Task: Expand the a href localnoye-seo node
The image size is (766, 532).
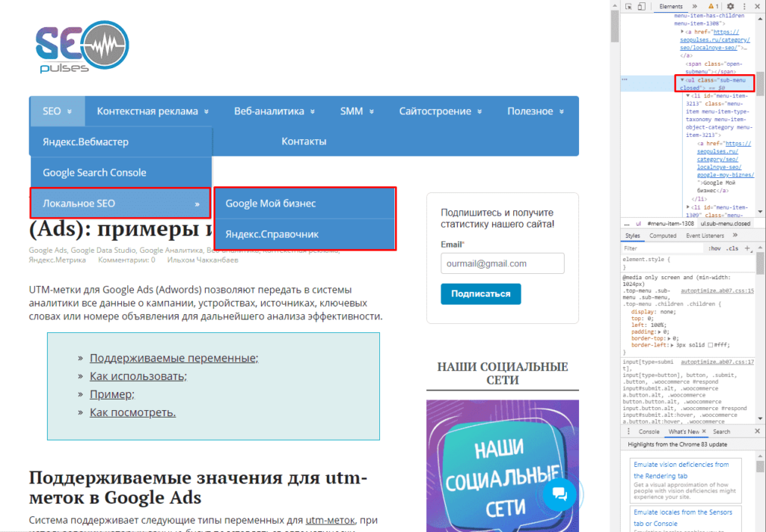Action: pos(682,31)
